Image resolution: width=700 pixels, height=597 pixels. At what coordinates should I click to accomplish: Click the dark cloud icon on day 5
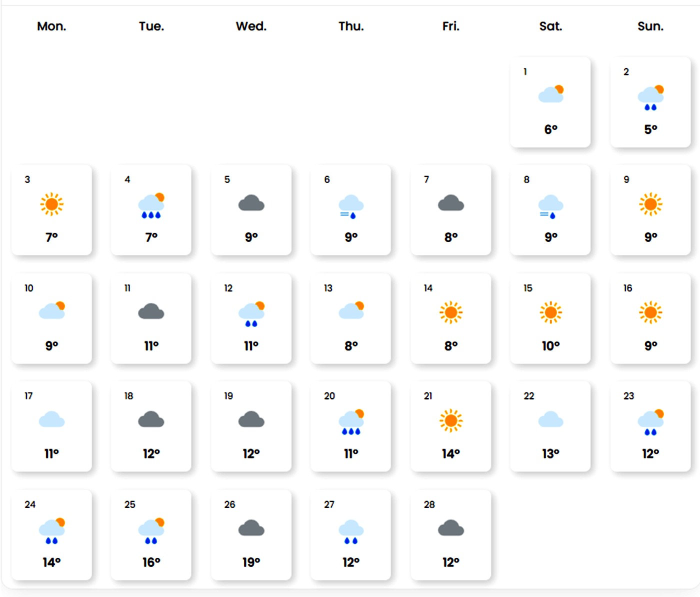click(x=251, y=204)
